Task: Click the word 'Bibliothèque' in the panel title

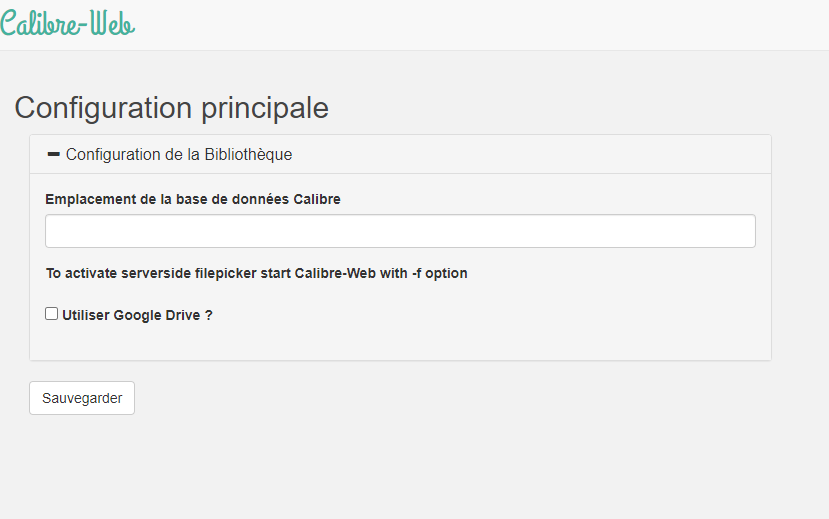Action: click(248, 154)
